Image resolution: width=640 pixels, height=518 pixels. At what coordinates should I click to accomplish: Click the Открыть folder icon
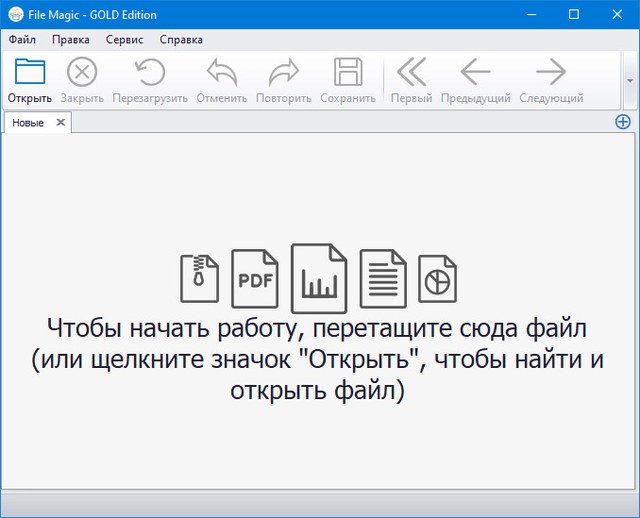point(30,73)
